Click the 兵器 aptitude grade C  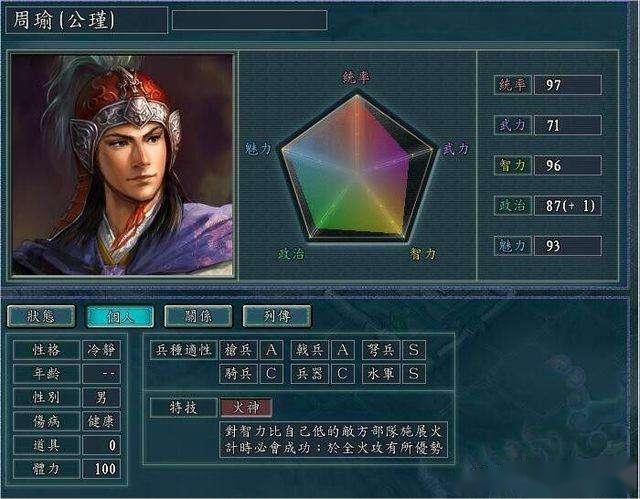342,374
